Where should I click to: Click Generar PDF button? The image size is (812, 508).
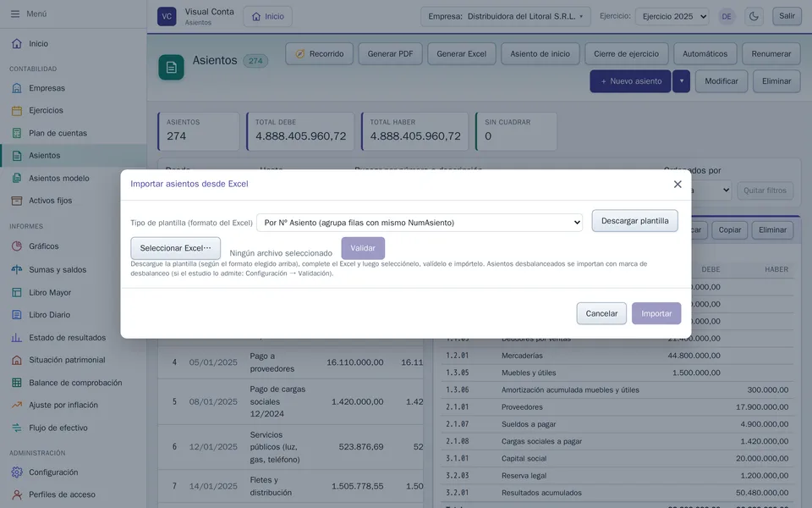tap(391, 54)
